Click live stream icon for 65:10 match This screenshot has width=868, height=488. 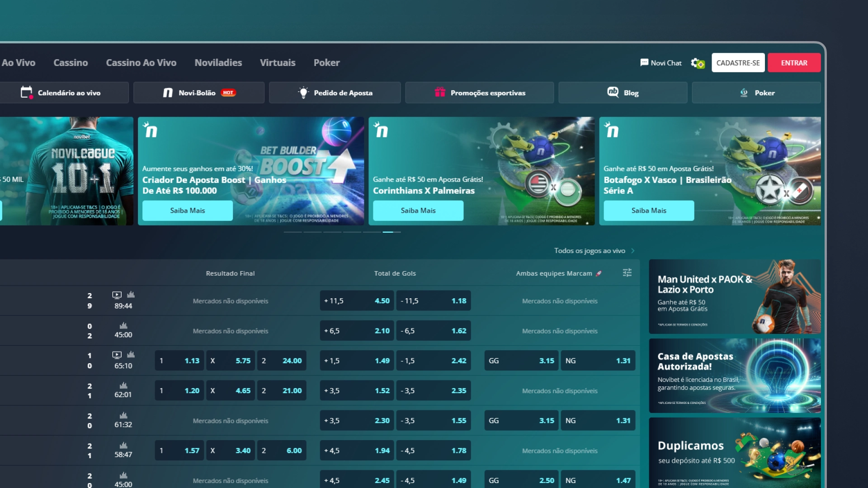point(117,355)
